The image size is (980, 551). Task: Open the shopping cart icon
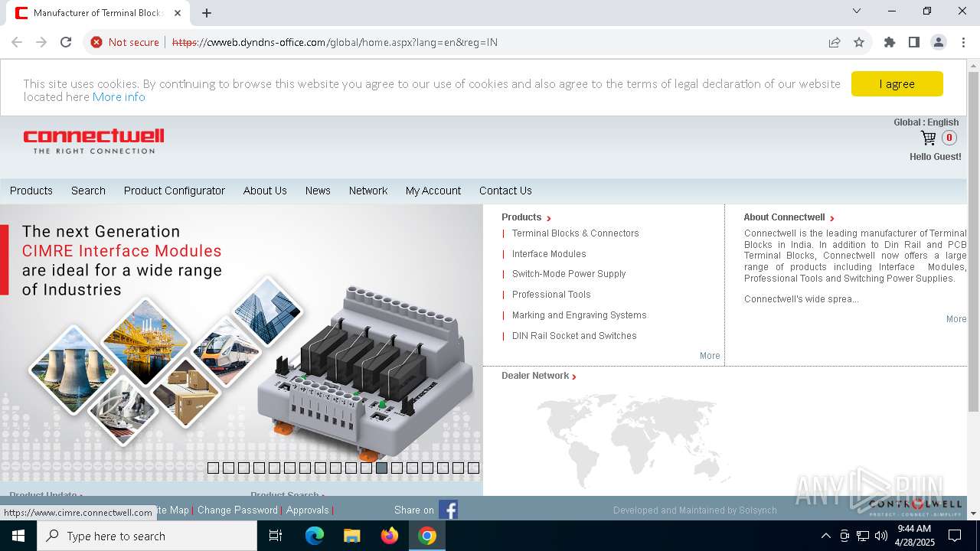(928, 138)
